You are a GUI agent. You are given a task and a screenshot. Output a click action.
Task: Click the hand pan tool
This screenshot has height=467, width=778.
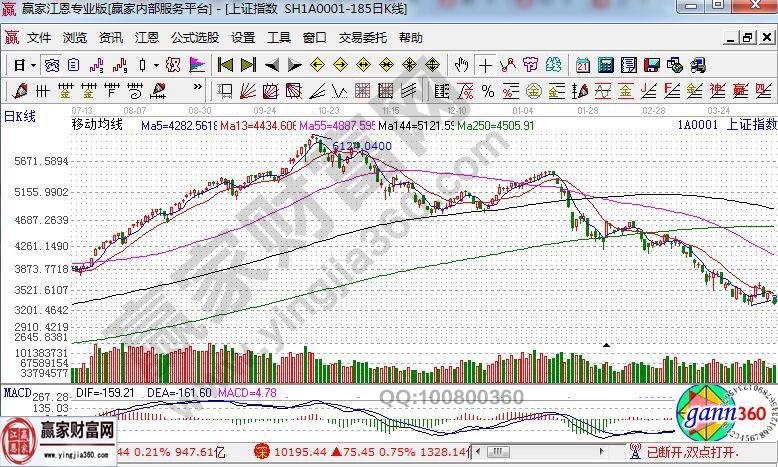pyautogui.click(x=461, y=65)
